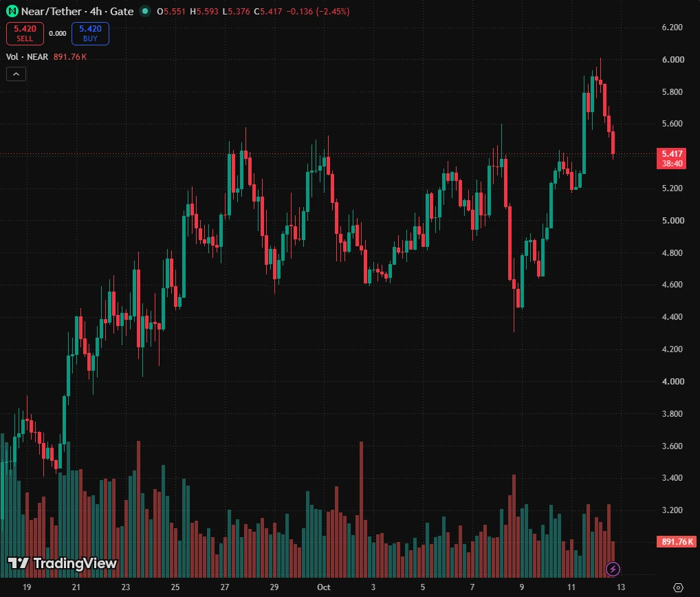Image resolution: width=700 pixels, height=597 pixels.
Task: Click the 5.600 price axis label
Action: click(x=672, y=124)
